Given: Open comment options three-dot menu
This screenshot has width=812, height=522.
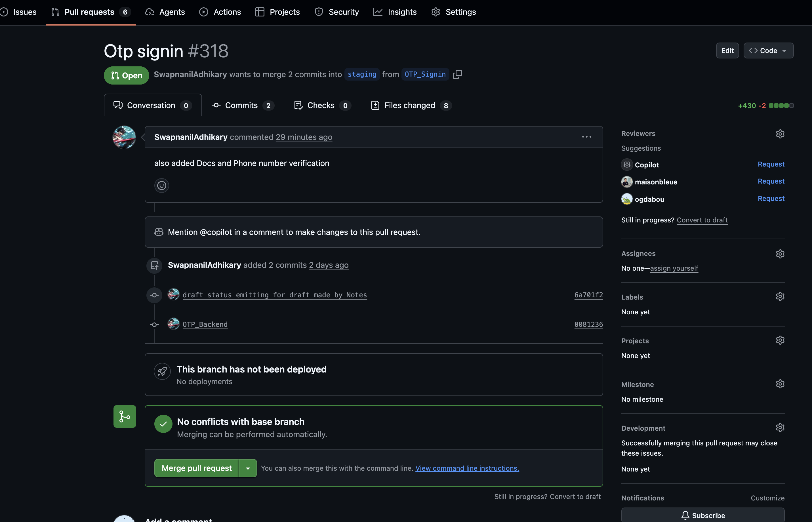Looking at the screenshot, I should 586,137.
